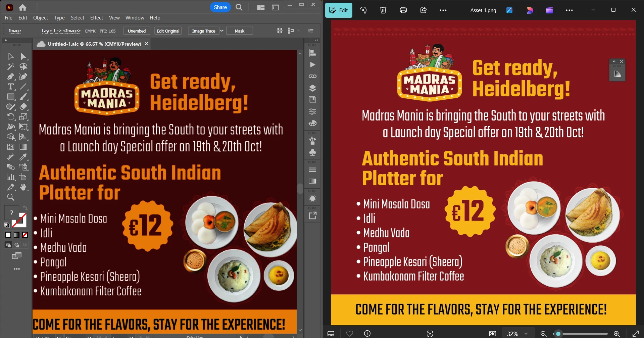
Task: Select the Mesh tool
Action: [11, 147]
